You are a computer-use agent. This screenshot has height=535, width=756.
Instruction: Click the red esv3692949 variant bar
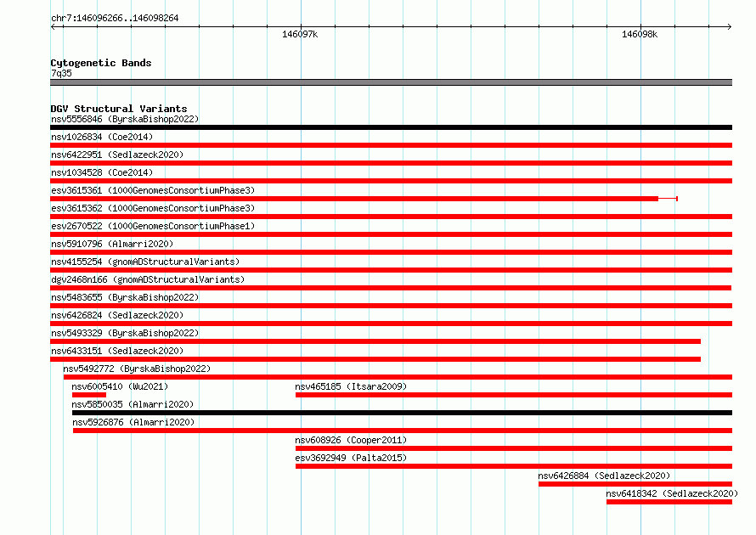tap(514, 466)
